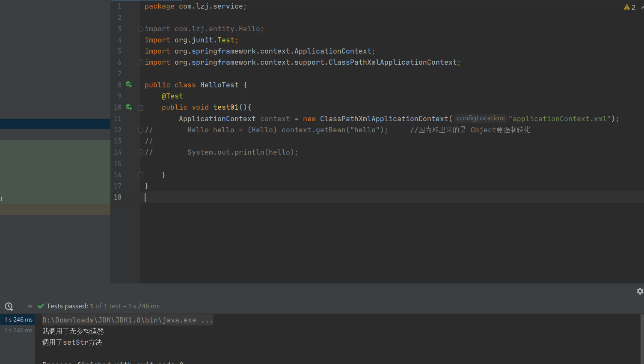Open the test runner settings gear
Screen dimensions: 644x364
click(x=640, y=291)
